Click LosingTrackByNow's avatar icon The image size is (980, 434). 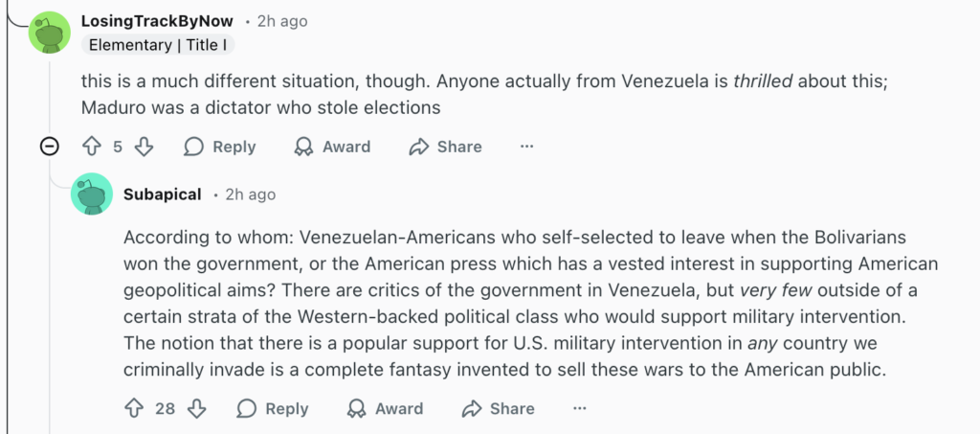pos(51,32)
